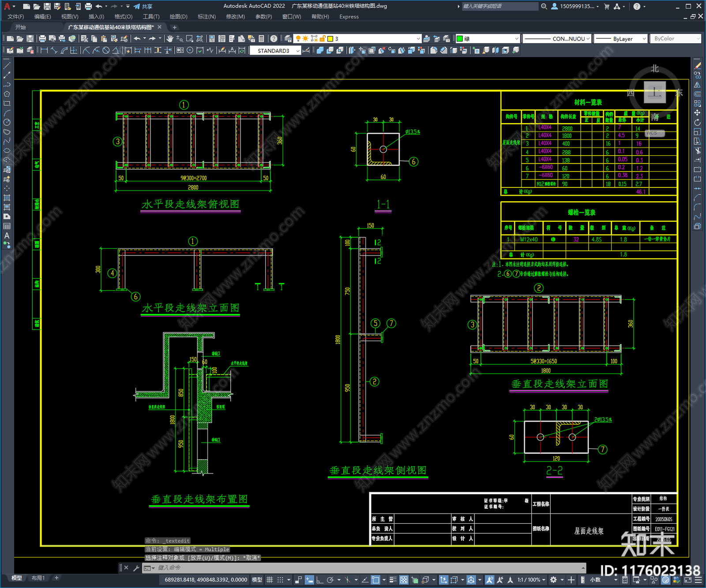The image size is (706, 588).
Task: Select the Hatch tool in left toolbar
Action: pyautogui.click(x=7, y=198)
